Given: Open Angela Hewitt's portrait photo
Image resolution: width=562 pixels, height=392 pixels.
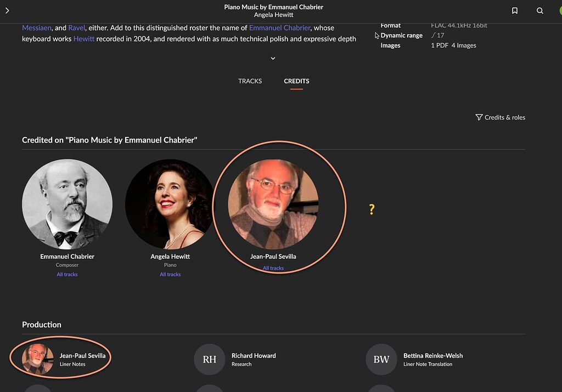Looking at the screenshot, I should pyautogui.click(x=170, y=203).
